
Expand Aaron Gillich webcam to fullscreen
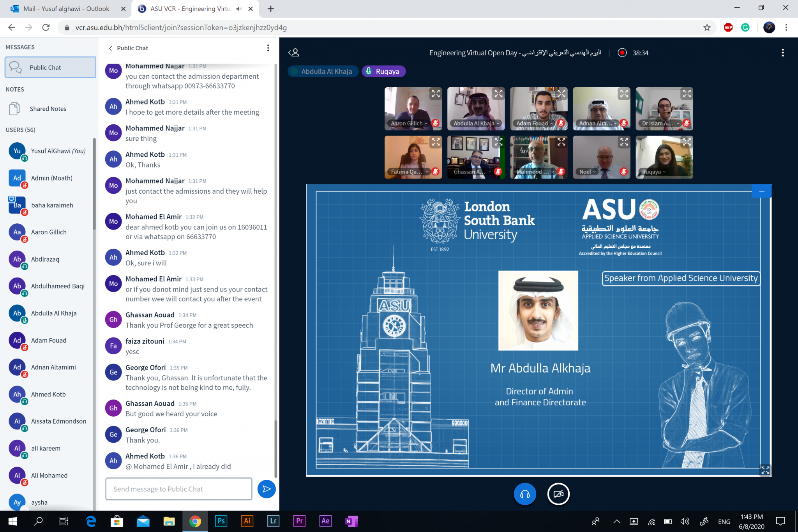point(436,94)
